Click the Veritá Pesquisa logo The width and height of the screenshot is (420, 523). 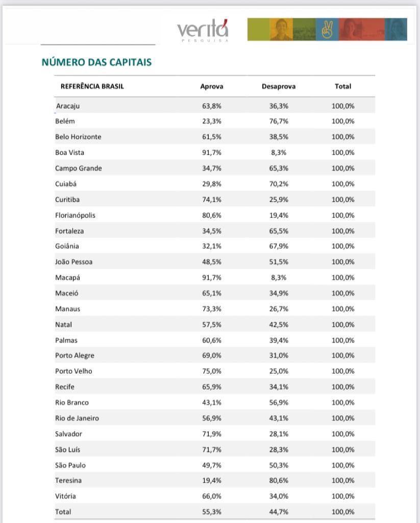pyautogui.click(x=203, y=31)
